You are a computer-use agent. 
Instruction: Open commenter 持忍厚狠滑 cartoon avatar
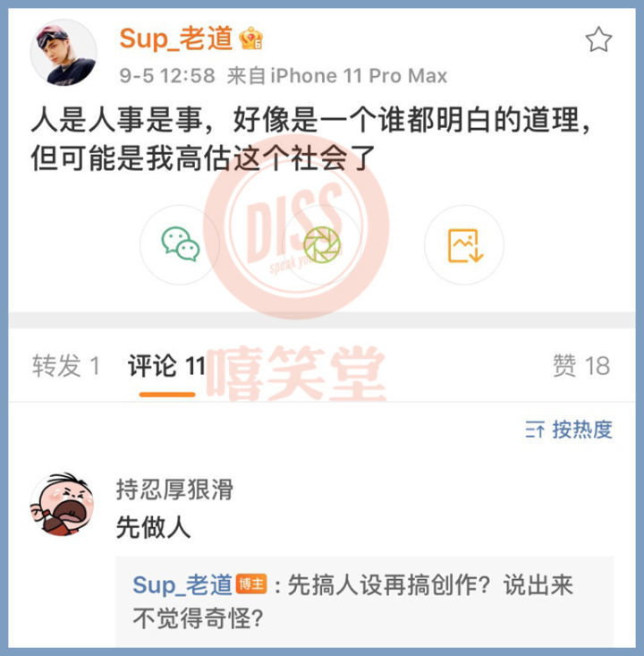point(63,504)
